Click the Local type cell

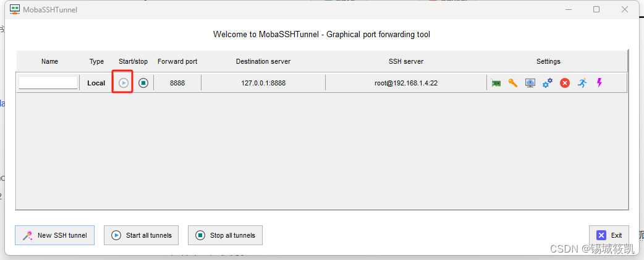(x=96, y=83)
